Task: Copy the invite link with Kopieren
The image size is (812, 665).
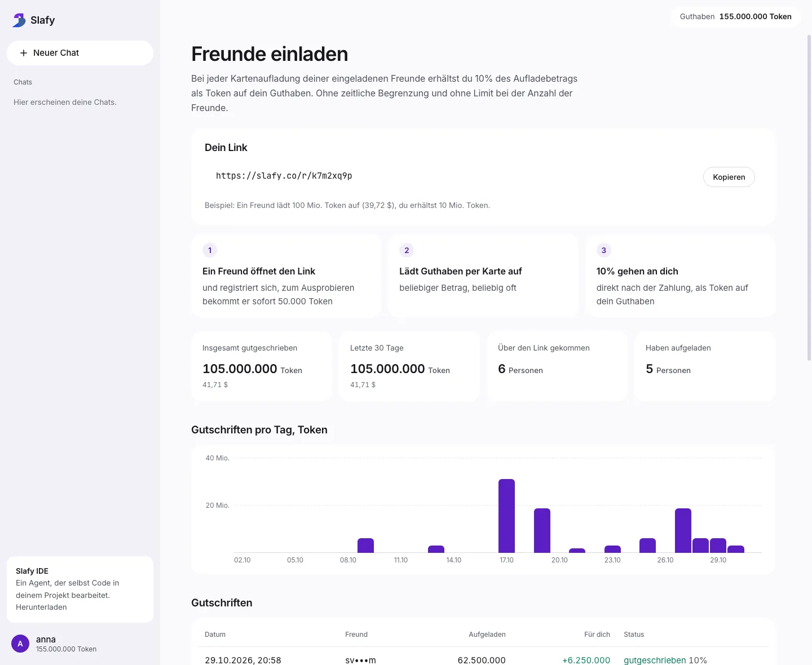Action: (x=729, y=177)
